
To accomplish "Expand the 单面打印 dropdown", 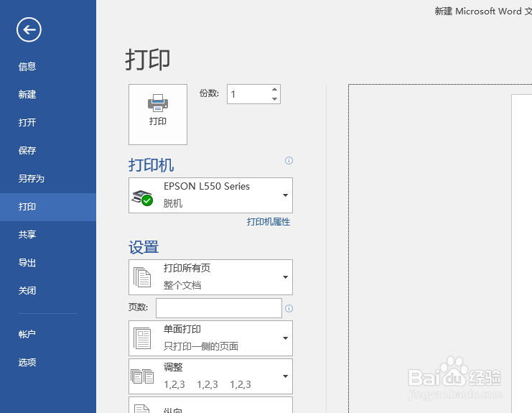I will (210, 338).
